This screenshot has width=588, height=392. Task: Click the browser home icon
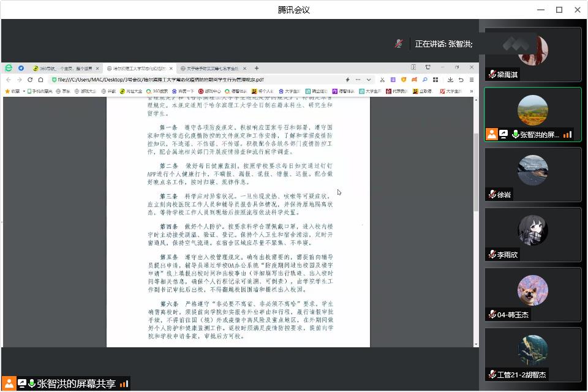point(40,80)
